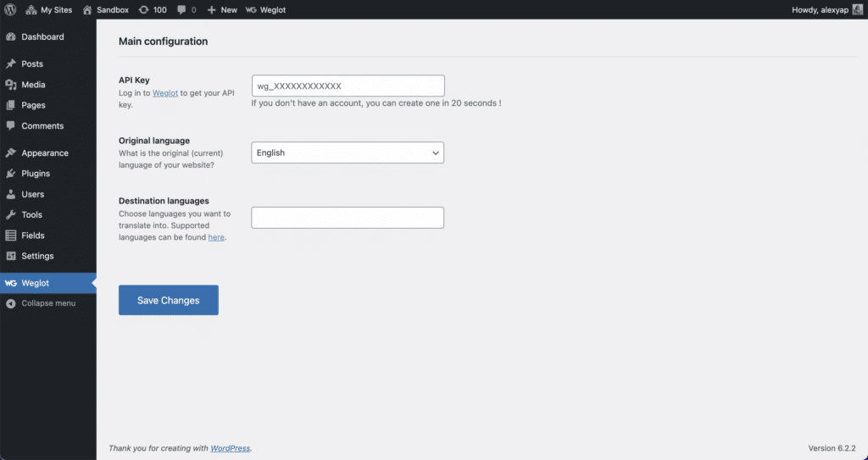The width and height of the screenshot is (868, 460).
Task: Click the Plugins plug icon
Action: click(10, 174)
